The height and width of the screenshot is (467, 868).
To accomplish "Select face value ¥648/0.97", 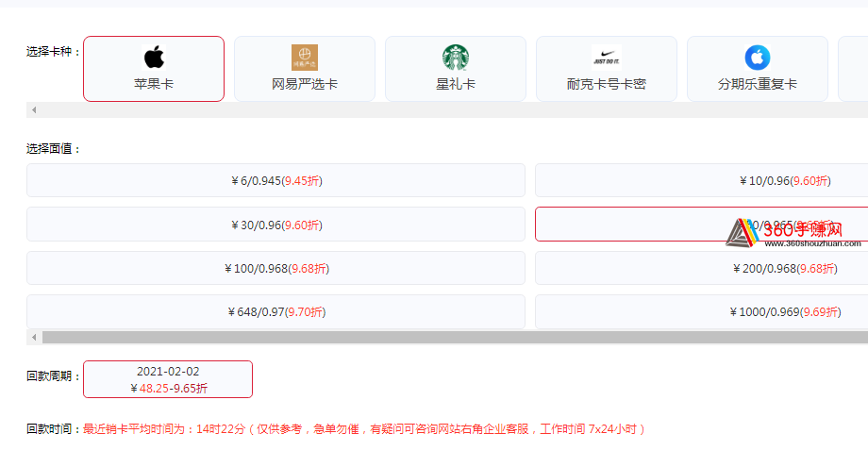I will tap(275, 312).
